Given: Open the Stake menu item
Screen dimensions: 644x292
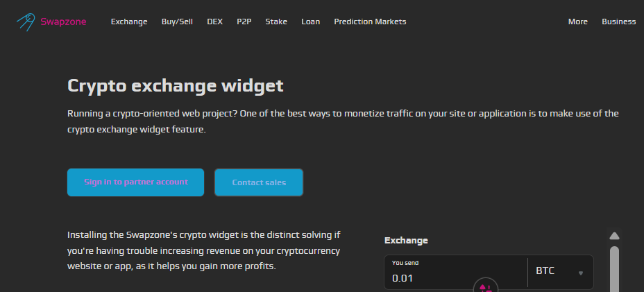Looking at the screenshot, I should (x=276, y=22).
